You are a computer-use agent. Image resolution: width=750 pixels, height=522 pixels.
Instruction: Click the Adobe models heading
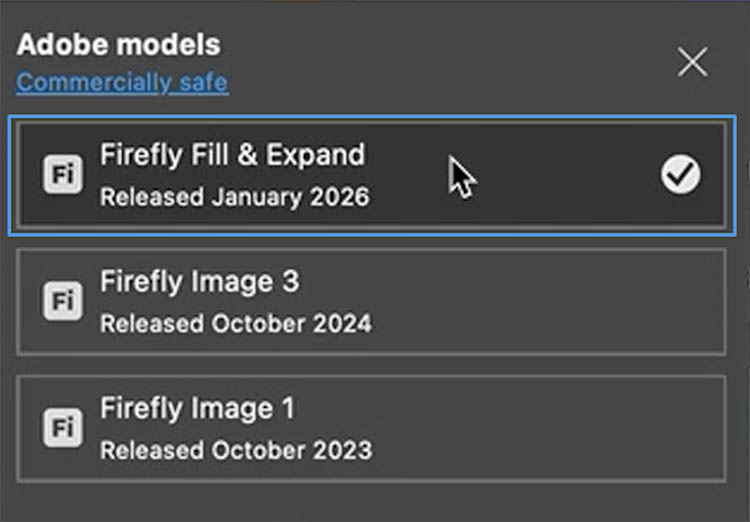coord(119,45)
